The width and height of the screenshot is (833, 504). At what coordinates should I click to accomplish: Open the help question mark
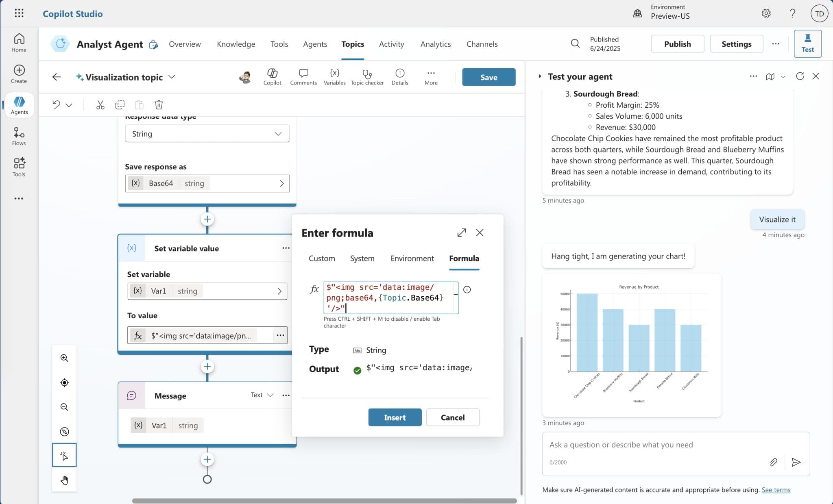pyautogui.click(x=792, y=13)
